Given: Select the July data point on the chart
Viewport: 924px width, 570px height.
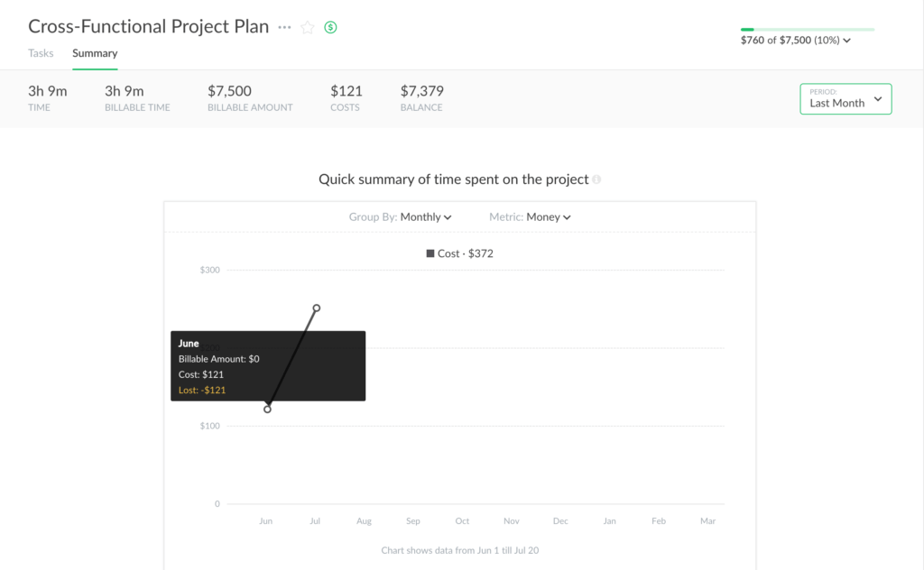Looking at the screenshot, I should point(316,308).
